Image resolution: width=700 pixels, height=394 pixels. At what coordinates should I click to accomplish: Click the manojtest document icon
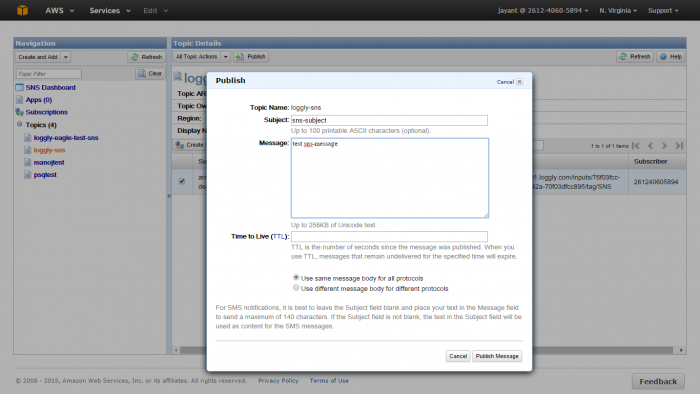[x=28, y=162]
